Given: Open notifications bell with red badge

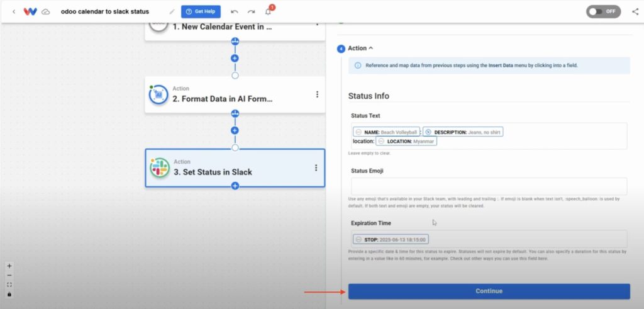Looking at the screenshot, I should pos(268,11).
